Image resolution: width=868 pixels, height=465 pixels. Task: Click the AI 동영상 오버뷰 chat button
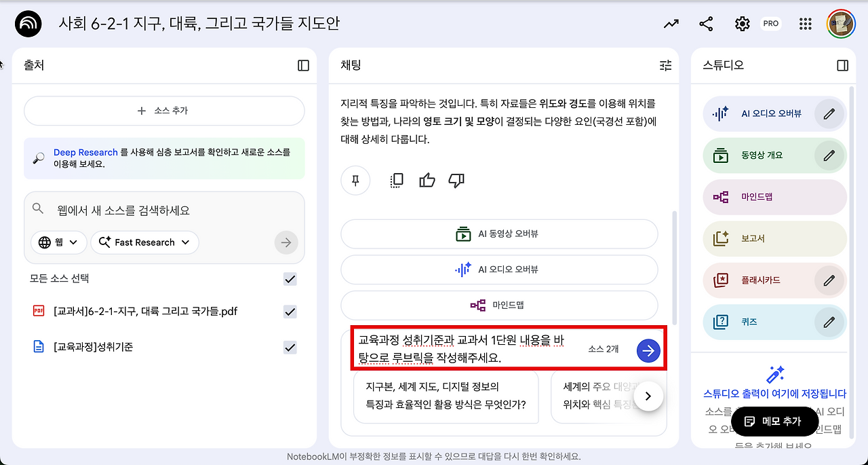click(x=499, y=234)
